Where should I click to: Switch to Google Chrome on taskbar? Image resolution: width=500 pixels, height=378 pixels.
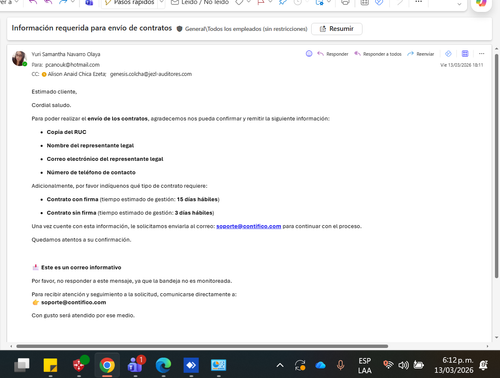pyautogui.click(x=107, y=365)
